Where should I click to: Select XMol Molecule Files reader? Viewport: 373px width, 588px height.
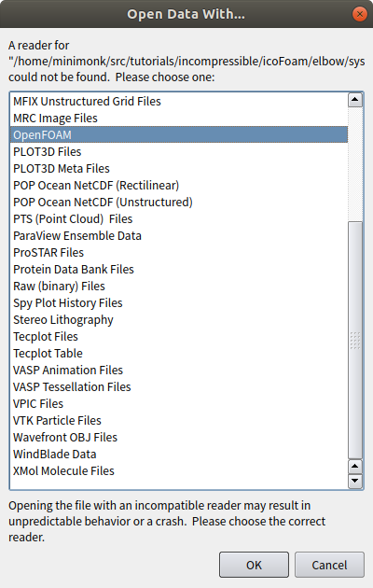pyautogui.click(x=179, y=471)
